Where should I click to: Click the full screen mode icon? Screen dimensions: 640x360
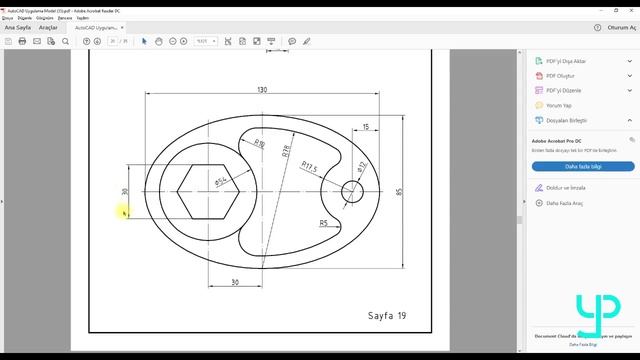(257, 41)
